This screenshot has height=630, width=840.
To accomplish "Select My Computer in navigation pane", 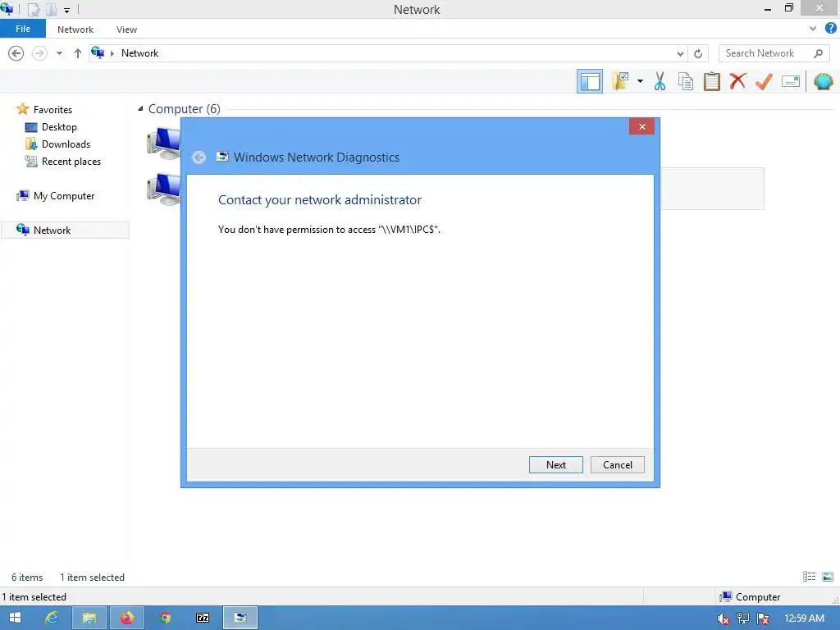I will pyautogui.click(x=64, y=196).
